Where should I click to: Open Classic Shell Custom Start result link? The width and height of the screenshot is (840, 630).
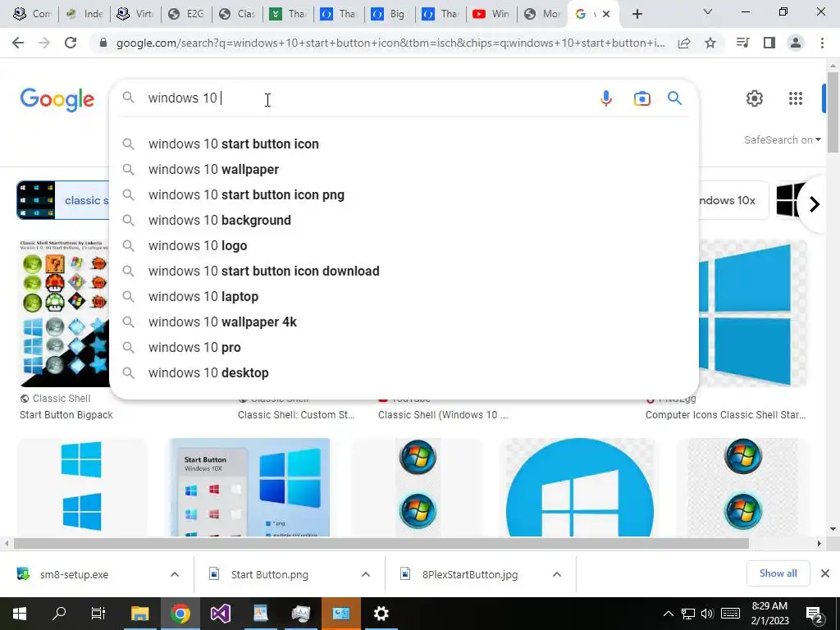click(296, 414)
